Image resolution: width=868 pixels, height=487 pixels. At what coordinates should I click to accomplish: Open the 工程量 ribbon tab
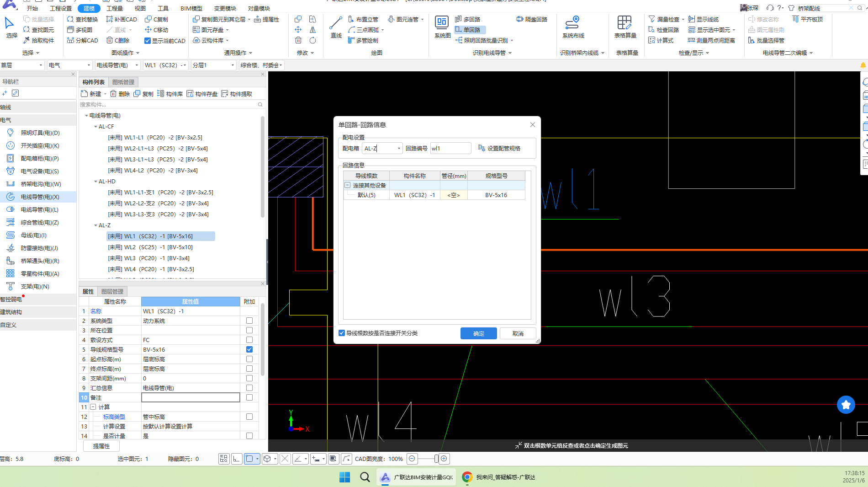pyautogui.click(x=115, y=8)
